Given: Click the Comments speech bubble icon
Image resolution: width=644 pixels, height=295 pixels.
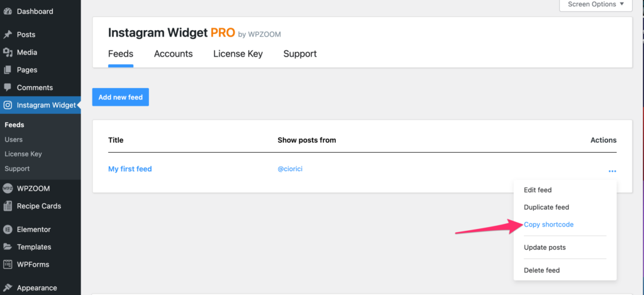Looking at the screenshot, I should pyautogui.click(x=8, y=87).
